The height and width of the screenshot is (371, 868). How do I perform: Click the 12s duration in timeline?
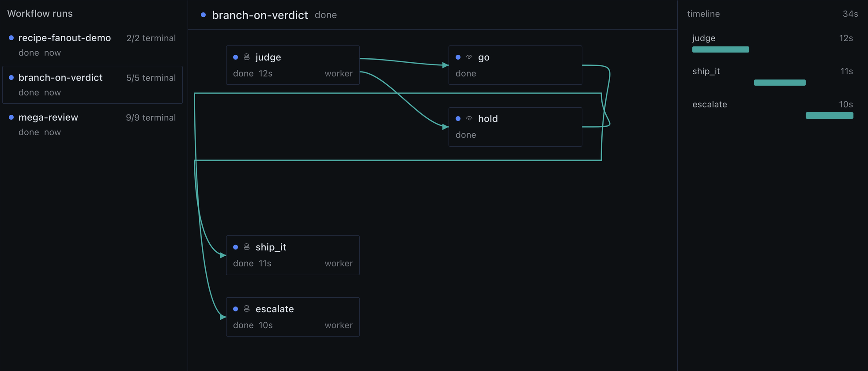[846, 38]
